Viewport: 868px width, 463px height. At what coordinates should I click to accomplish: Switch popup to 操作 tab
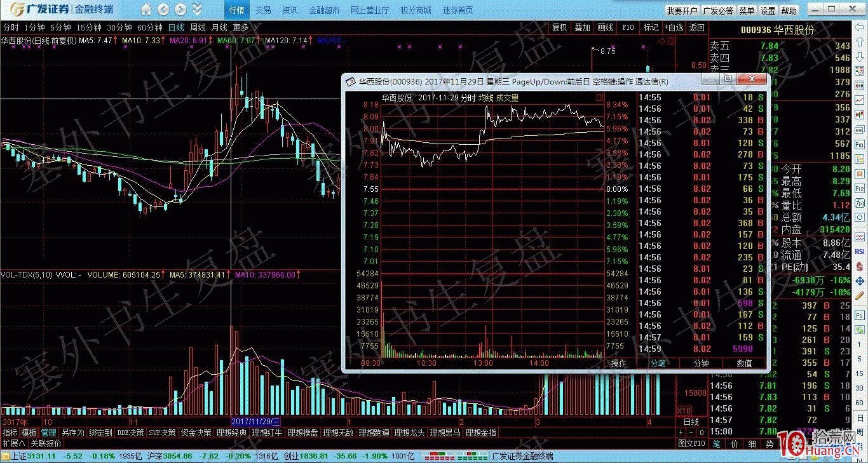618,363
